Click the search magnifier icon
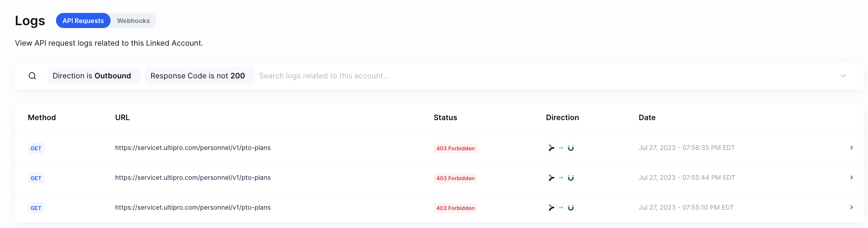This screenshot has height=228, width=868. pyautogui.click(x=32, y=76)
